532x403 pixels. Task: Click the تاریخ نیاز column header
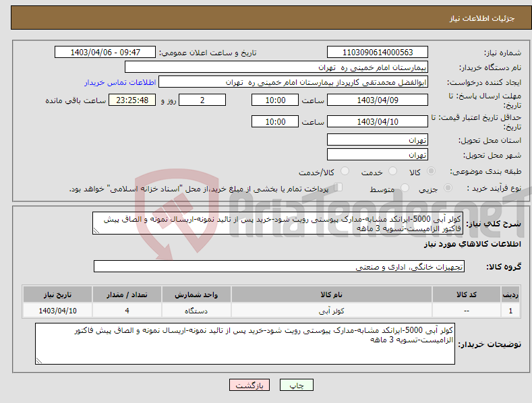57,294
